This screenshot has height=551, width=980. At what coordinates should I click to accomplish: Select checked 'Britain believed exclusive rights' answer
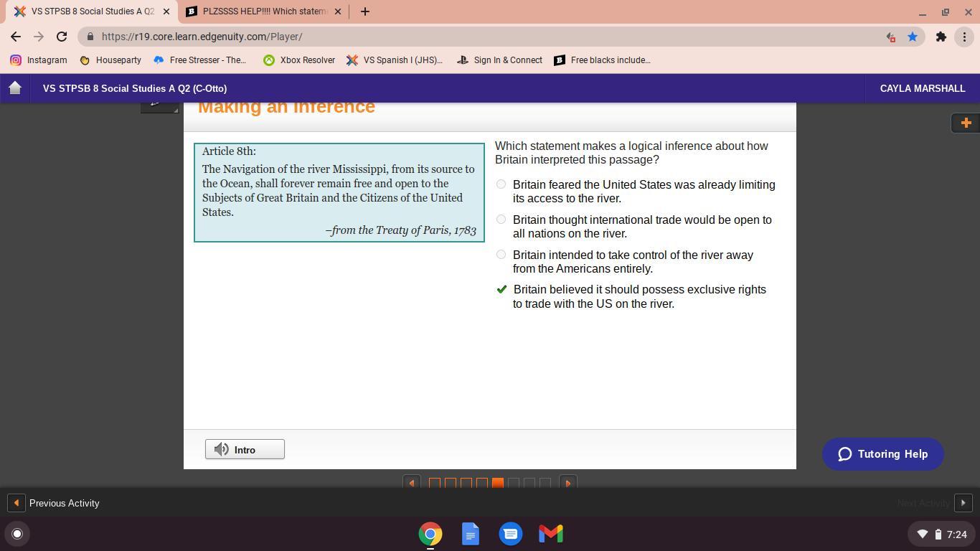point(501,290)
